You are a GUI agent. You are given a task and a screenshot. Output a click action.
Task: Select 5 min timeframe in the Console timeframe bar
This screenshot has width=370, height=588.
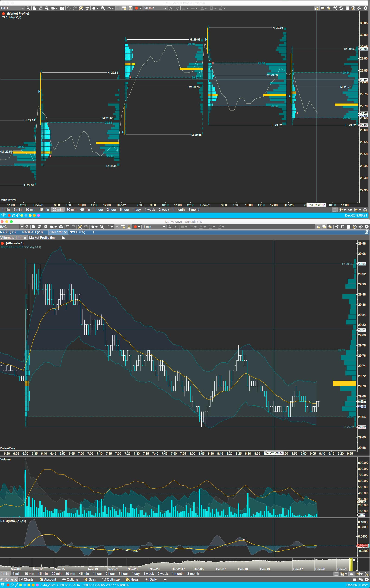(x=16, y=574)
